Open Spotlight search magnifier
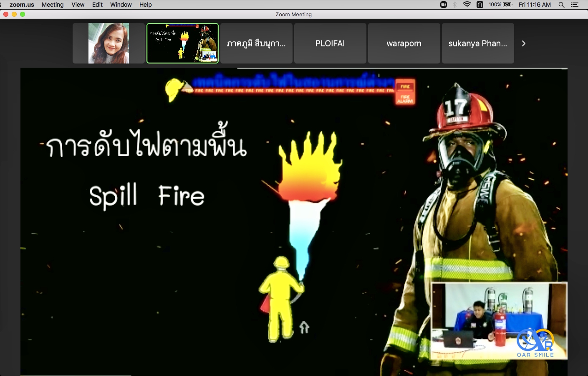Screen dimensions: 588x376 (561, 5)
